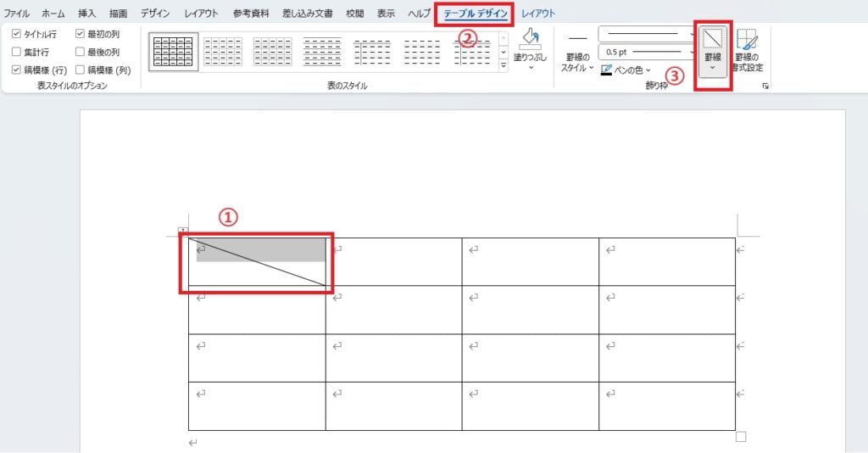This screenshot has width=868, height=453.
Task: Pick the seventh table style thumbnail
Action: click(471, 52)
